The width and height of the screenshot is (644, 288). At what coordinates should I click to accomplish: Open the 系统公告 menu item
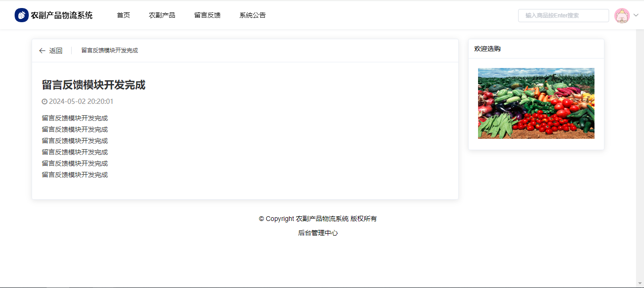(253, 15)
